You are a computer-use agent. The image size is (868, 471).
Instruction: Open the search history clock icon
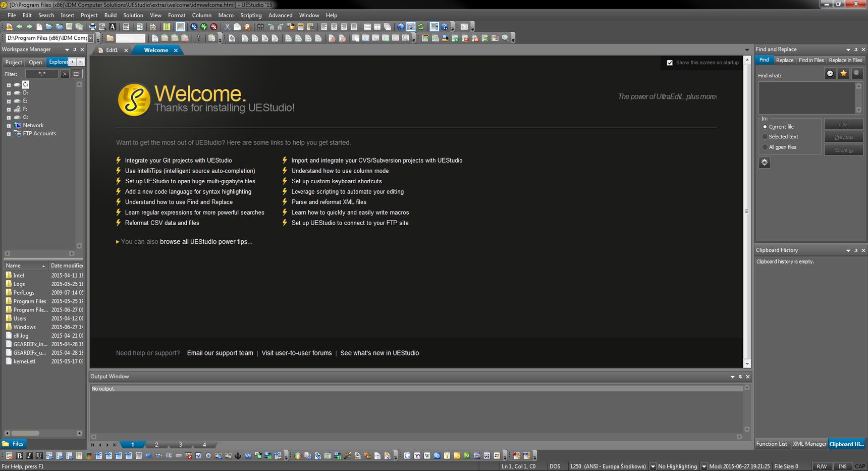coord(830,74)
